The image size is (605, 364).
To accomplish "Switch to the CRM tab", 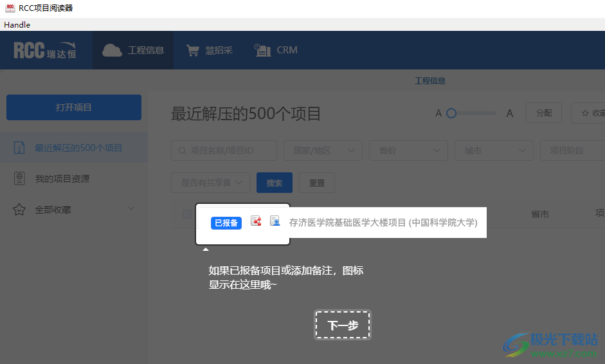I will click(276, 50).
